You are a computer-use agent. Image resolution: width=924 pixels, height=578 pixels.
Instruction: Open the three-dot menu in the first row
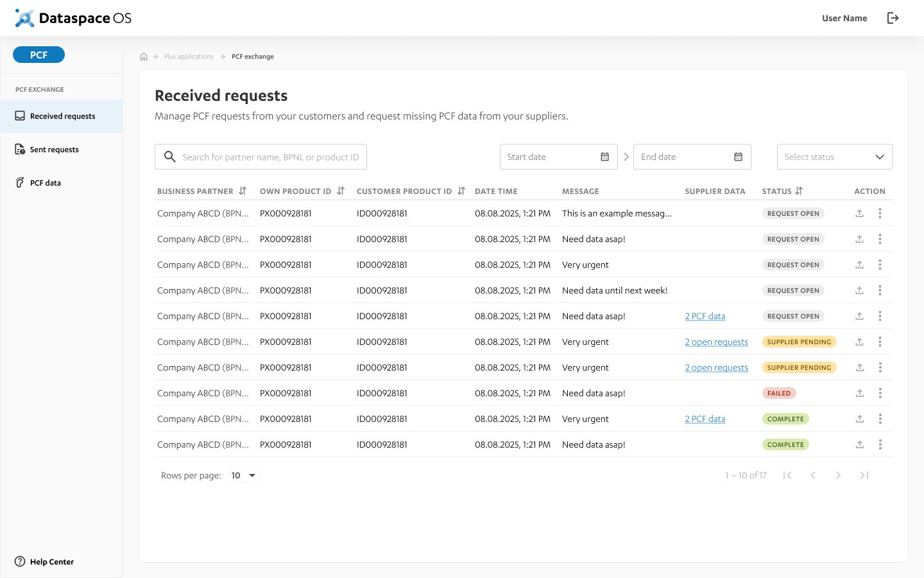pyautogui.click(x=880, y=213)
